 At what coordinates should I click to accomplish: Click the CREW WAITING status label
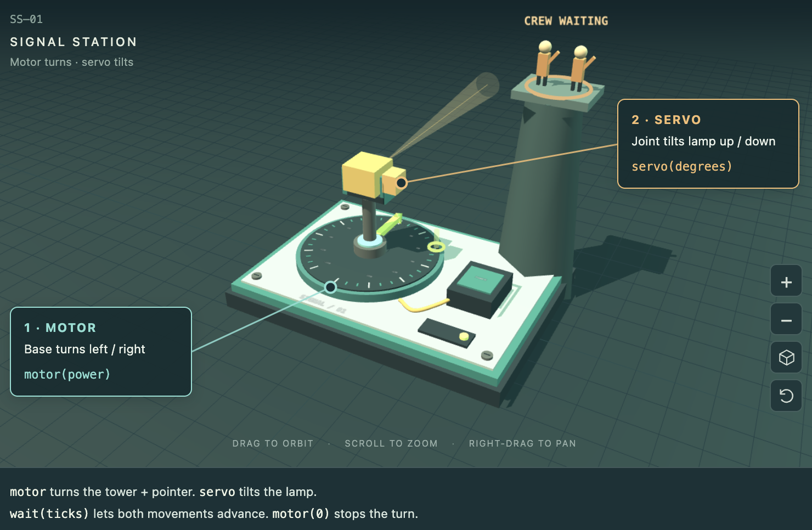point(566,21)
